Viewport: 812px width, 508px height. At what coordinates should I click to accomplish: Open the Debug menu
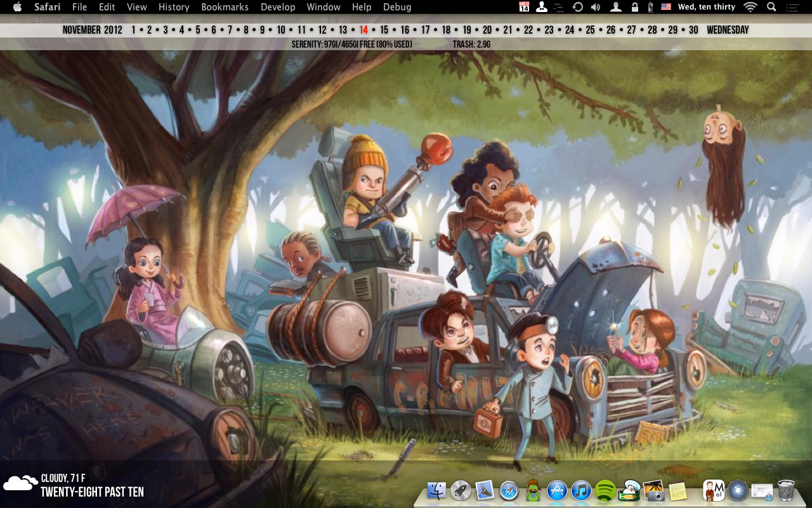(x=397, y=7)
